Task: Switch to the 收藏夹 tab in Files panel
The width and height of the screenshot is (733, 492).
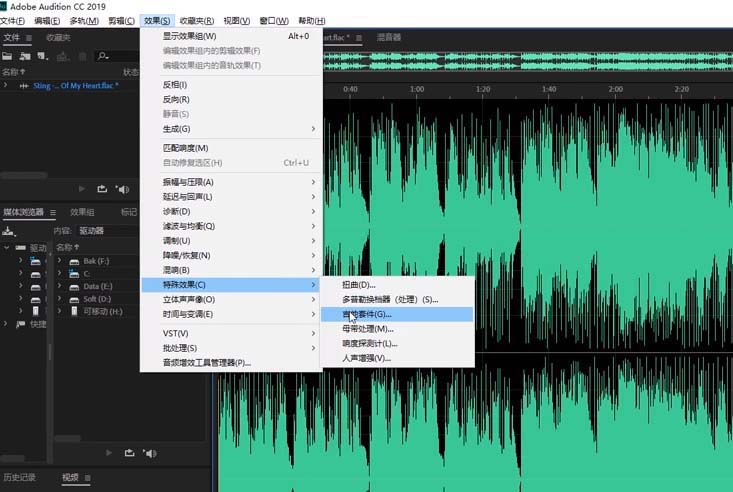Action: [58, 38]
